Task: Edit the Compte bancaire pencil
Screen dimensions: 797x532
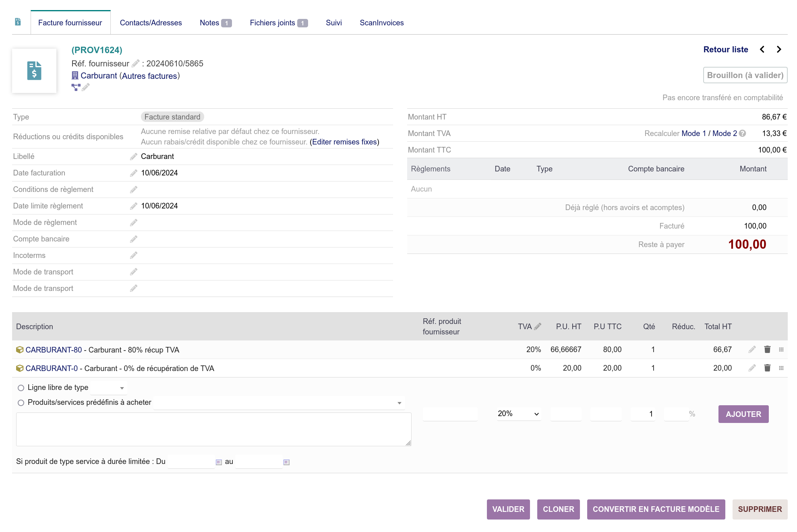Action: 134,239
